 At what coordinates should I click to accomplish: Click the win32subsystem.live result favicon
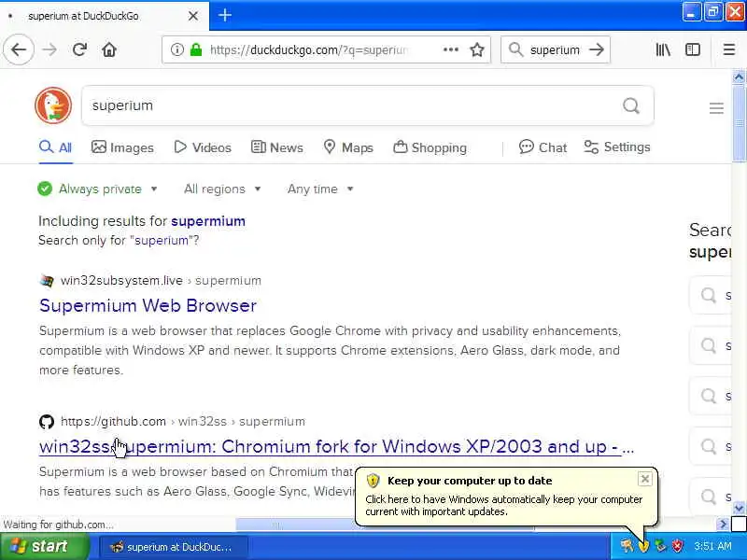tap(46, 281)
